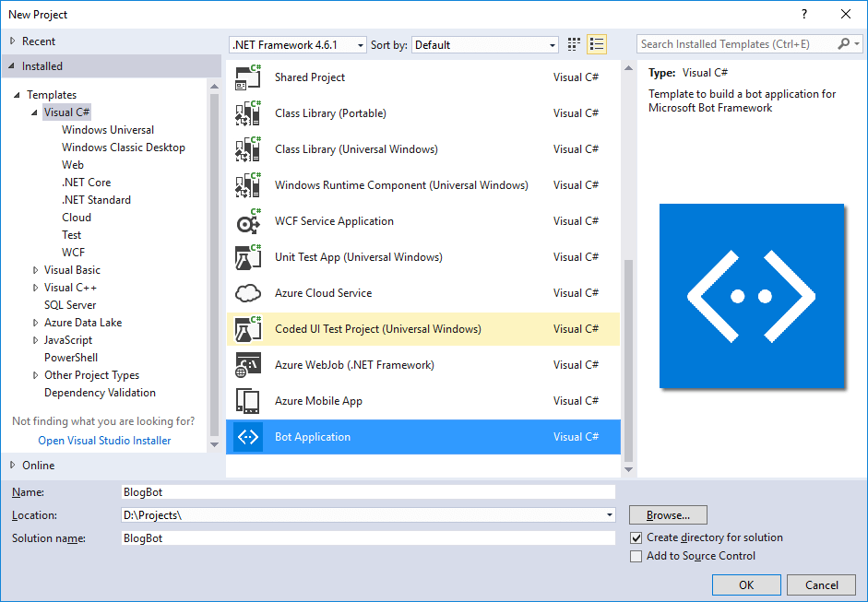This screenshot has width=868, height=602.
Task: Uncheck Create directory for solution
Action: tap(636, 537)
